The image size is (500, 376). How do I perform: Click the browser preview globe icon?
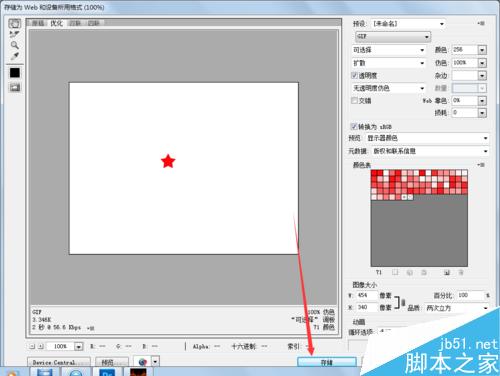point(143,362)
